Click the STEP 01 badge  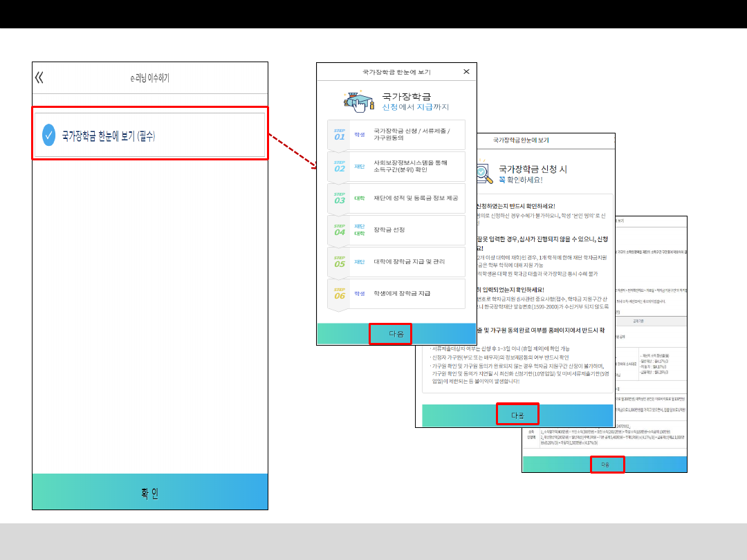coord(340,135)
